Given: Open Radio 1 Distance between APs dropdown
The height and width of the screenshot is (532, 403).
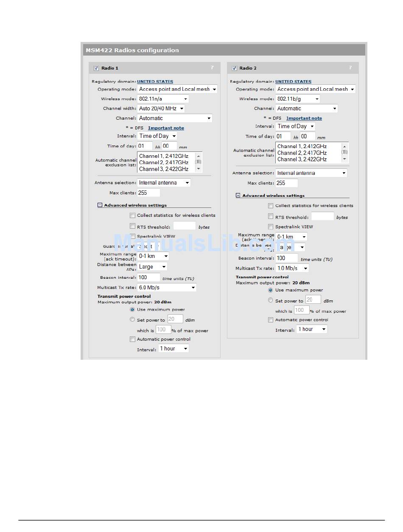Looking at the screenshot, I should (152, 267).
